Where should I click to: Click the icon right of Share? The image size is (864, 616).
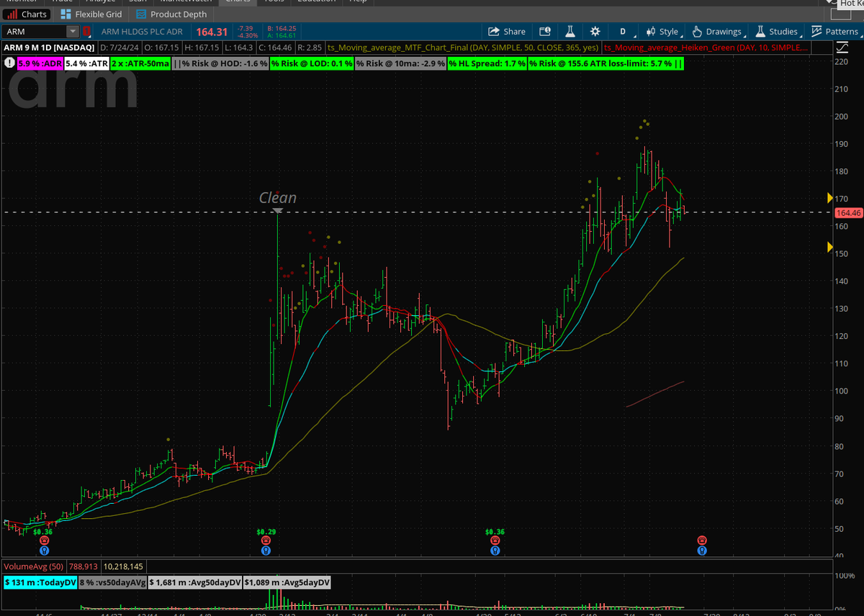(545, 32)
